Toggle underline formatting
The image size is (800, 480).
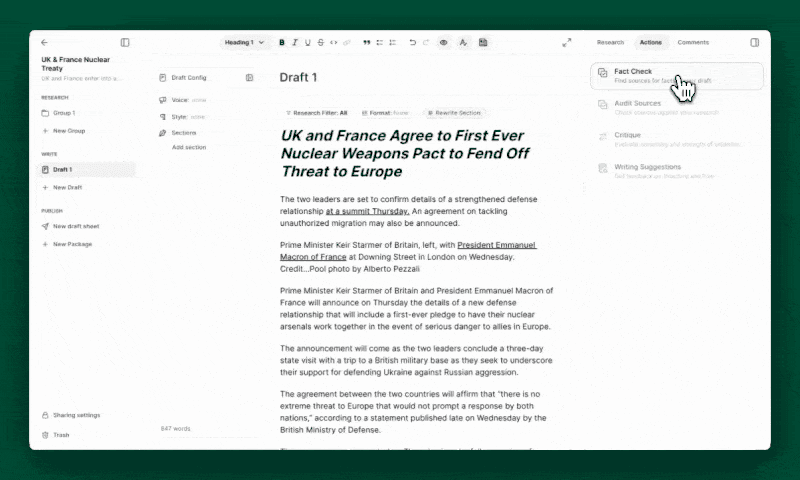pos(308,42)
